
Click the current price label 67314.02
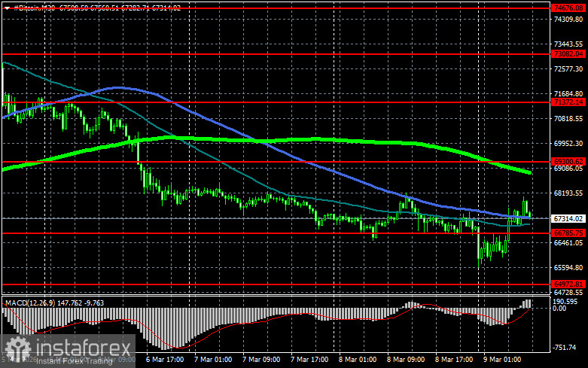pos(569,218)
